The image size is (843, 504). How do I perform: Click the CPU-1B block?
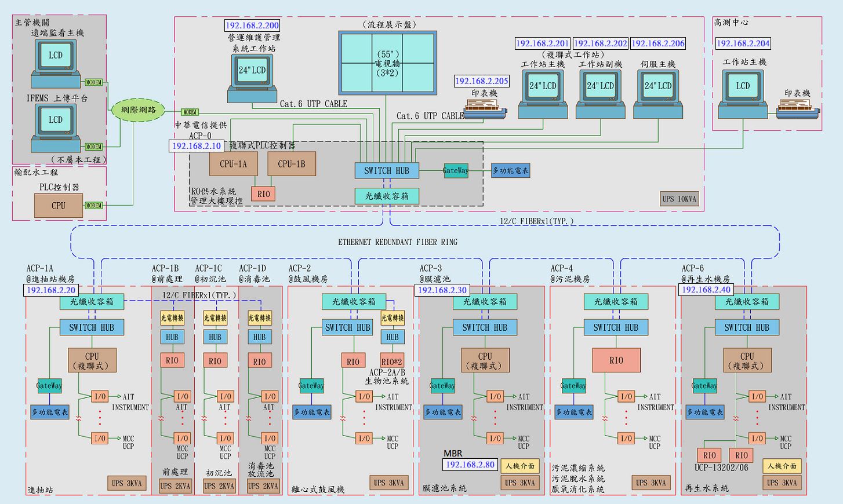point(291,164)
